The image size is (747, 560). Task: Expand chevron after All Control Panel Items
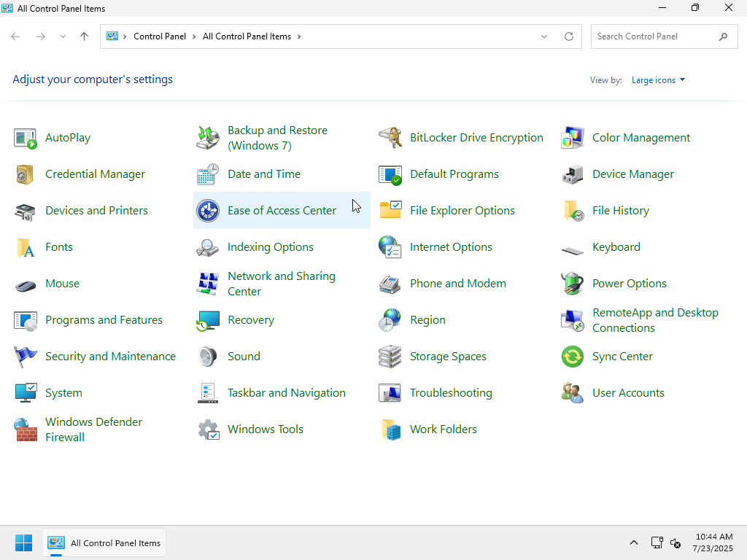click(x=299, y=36)
